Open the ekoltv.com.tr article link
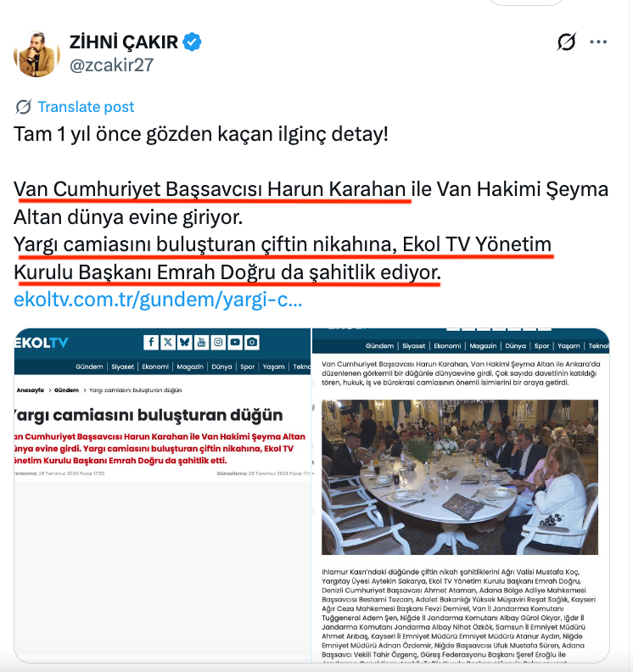 (158, 300)
